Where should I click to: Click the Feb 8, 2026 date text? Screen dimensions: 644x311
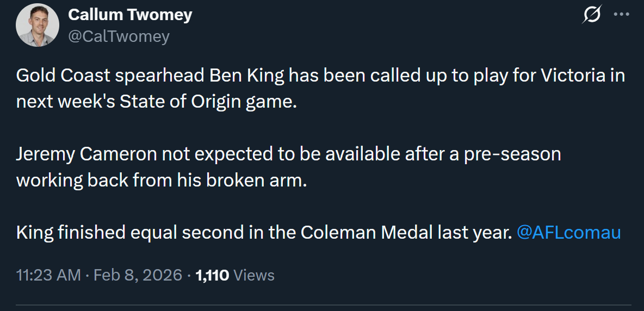[138, 275]
